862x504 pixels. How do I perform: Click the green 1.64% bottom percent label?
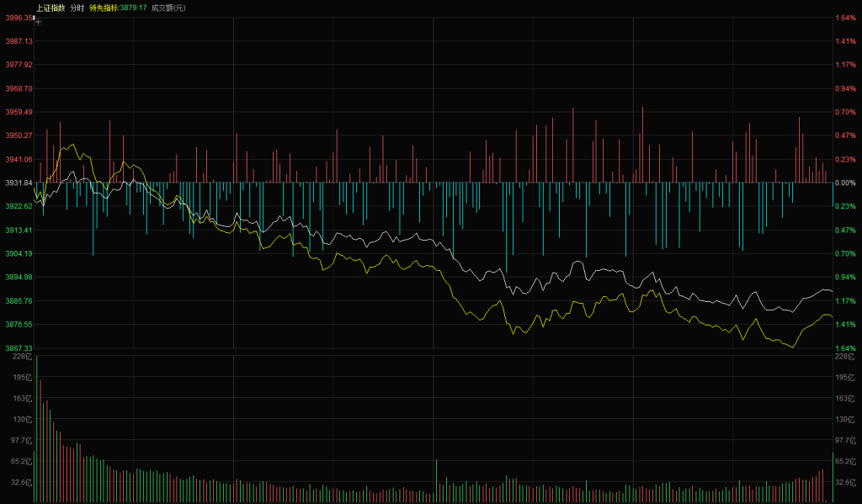[844, 347]
